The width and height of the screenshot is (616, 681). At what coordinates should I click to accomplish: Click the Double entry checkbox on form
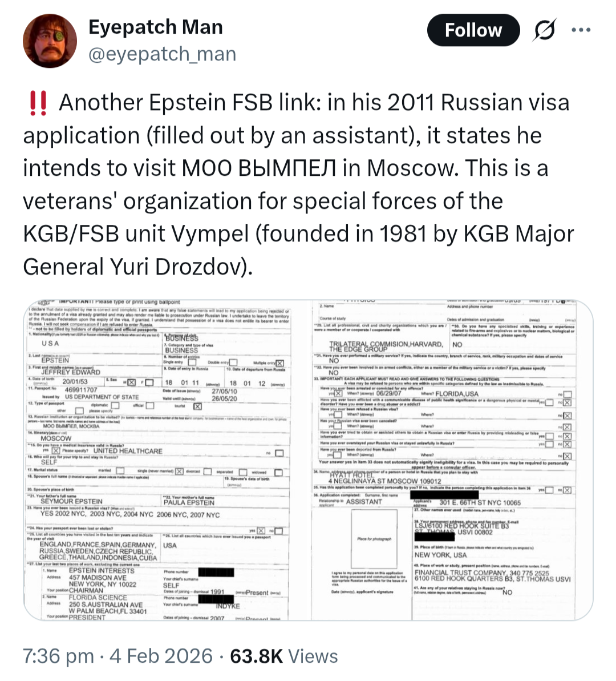coord(233,363)
